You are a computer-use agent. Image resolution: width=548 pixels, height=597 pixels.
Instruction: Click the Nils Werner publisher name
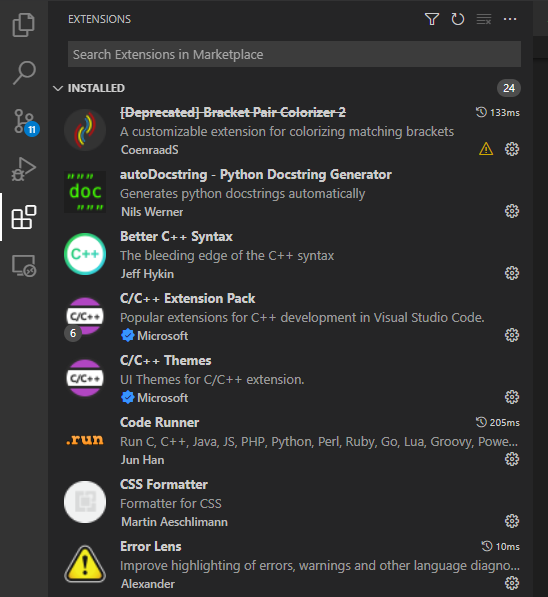pyautogui.click(x=152, y=212)
